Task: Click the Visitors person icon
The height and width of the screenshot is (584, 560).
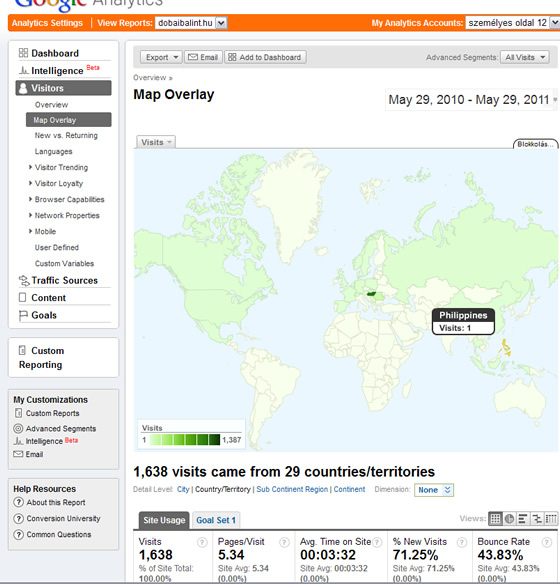Action: tap(23, 88)
